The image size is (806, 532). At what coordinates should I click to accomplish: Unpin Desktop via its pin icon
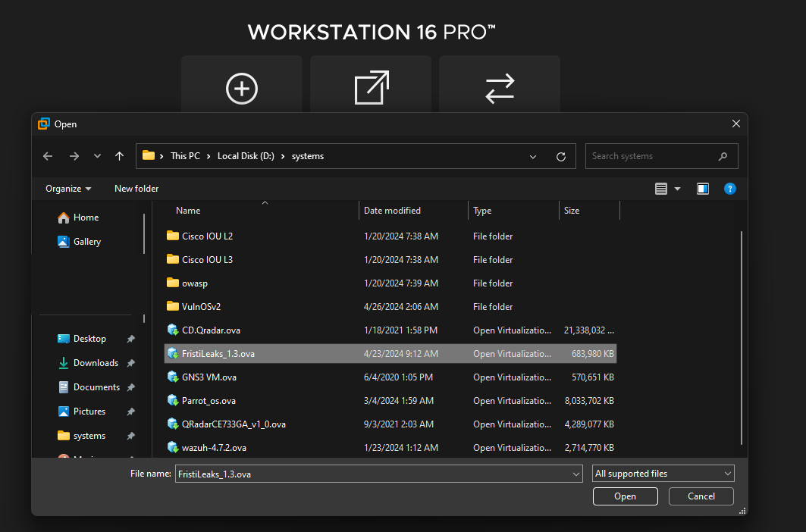click(131, 339)
